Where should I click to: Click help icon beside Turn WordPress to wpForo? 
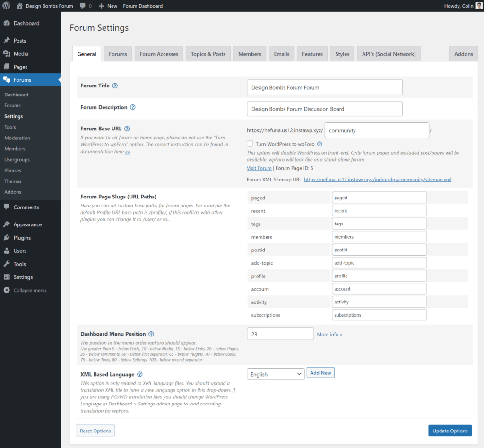coord(320,144)
